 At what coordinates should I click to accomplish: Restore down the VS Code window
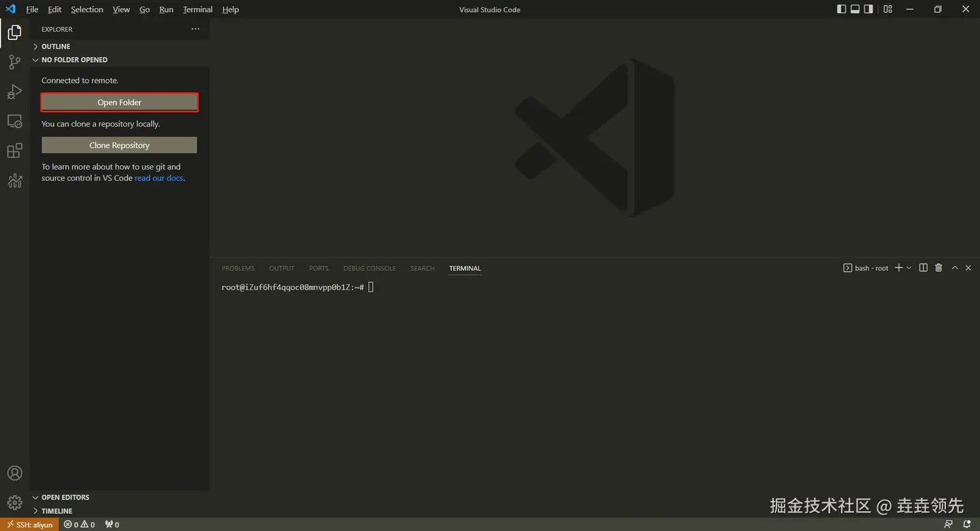pyautogui.click(x=938, y=9)
